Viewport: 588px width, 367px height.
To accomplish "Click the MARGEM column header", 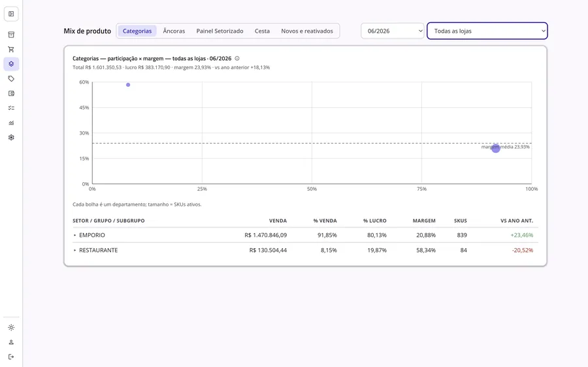I will [424, 221].
